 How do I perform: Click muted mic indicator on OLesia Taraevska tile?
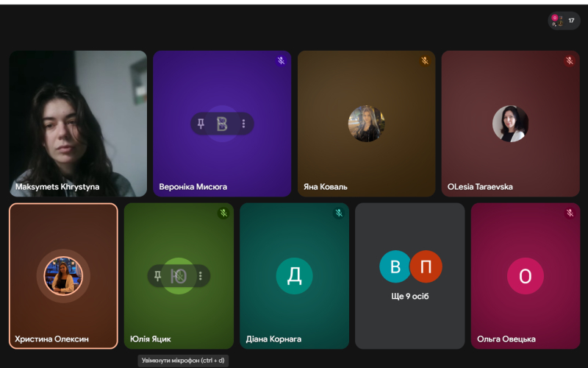pos(570,61)
